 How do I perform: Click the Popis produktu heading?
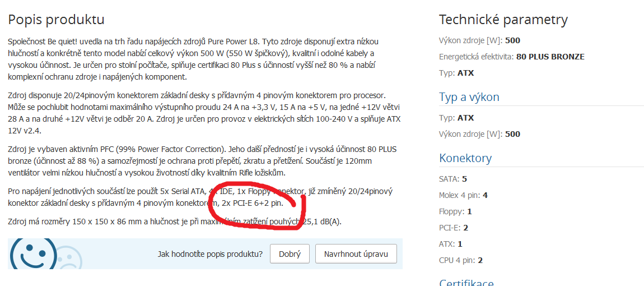[x=56, y=19]
